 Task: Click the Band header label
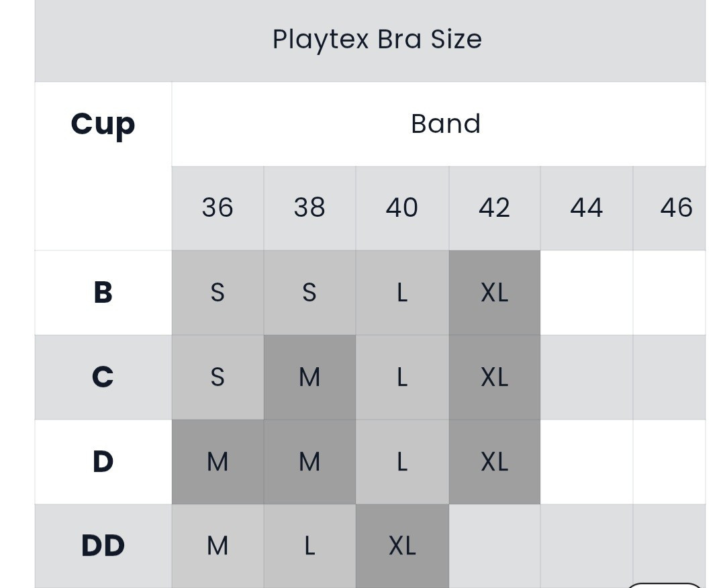(446, 124)
